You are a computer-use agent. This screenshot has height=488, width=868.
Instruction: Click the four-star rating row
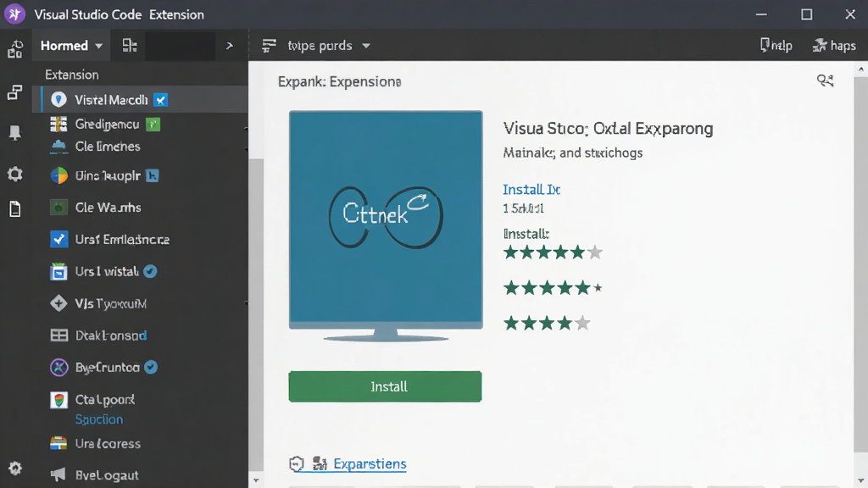pos(547,323)
